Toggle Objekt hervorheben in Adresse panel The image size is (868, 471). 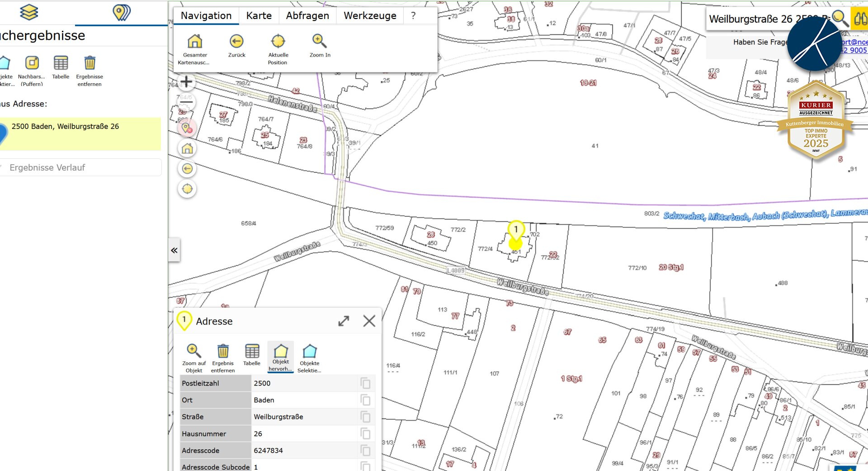pos(280,352)
